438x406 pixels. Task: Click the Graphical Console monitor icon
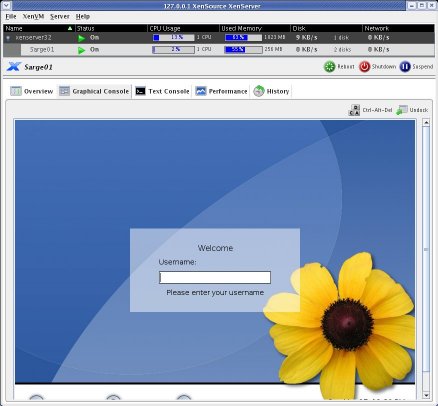pos(64,91)
